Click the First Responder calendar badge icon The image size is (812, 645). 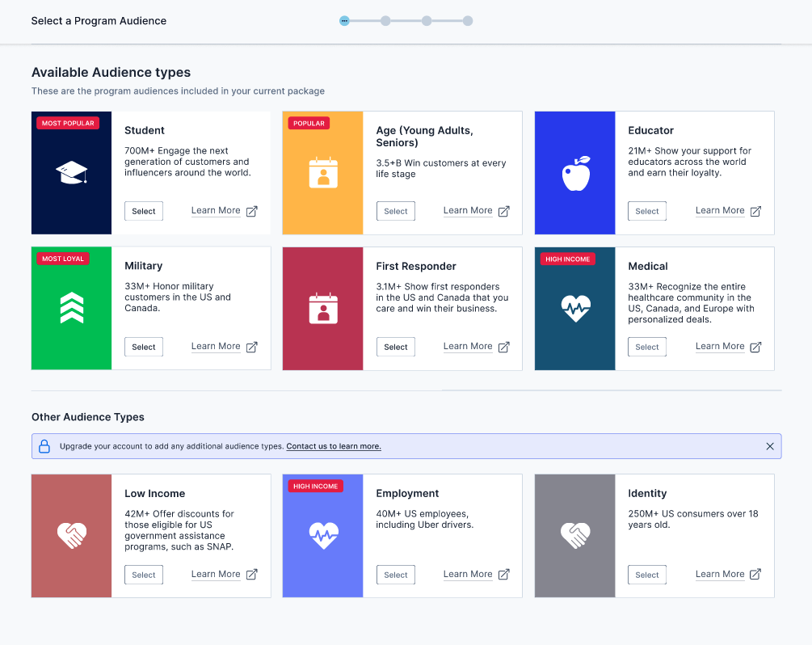[323, 309]
